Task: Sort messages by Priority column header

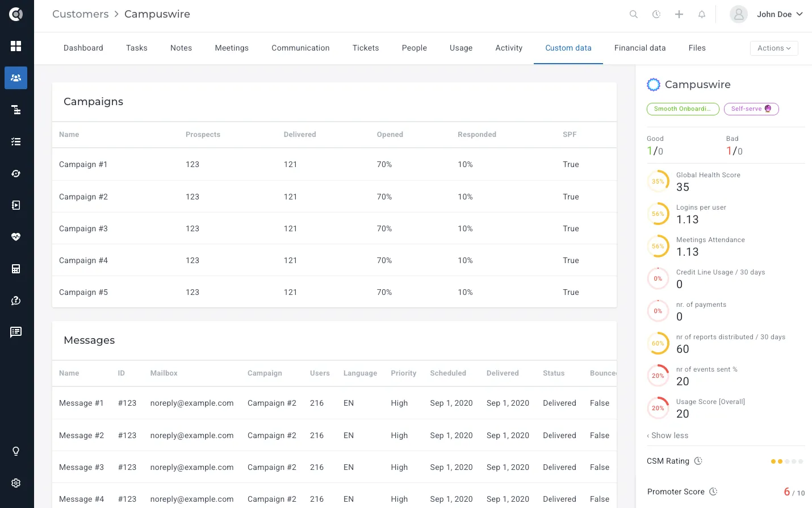Action: (404, 373)
